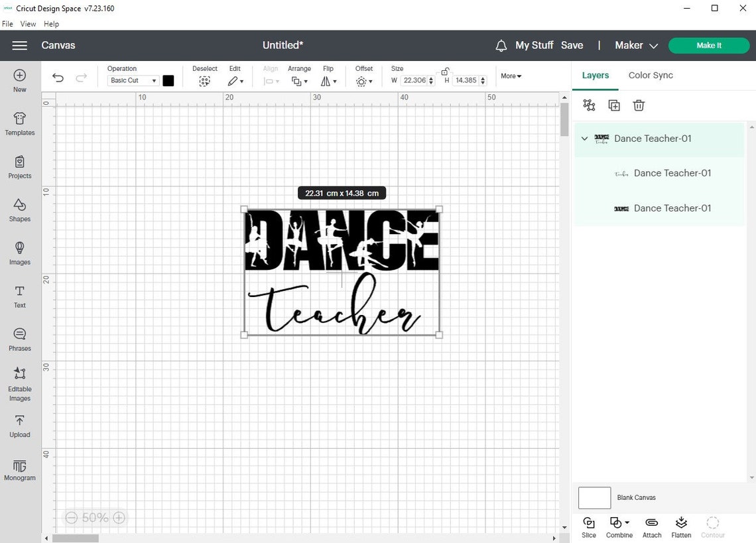Image resolution: width=756 pixels, height=543 pixels.
Task: Open the Offset options
Action: (363, 81)
